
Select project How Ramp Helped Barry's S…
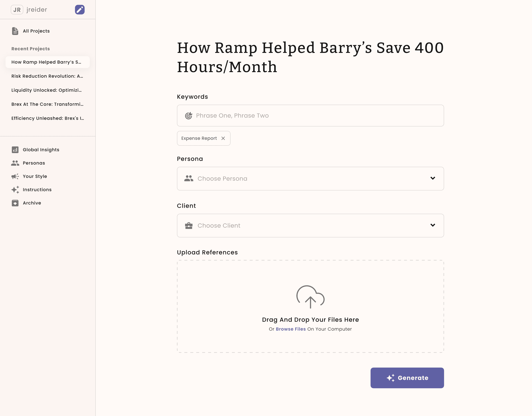[x=48, y=62]
